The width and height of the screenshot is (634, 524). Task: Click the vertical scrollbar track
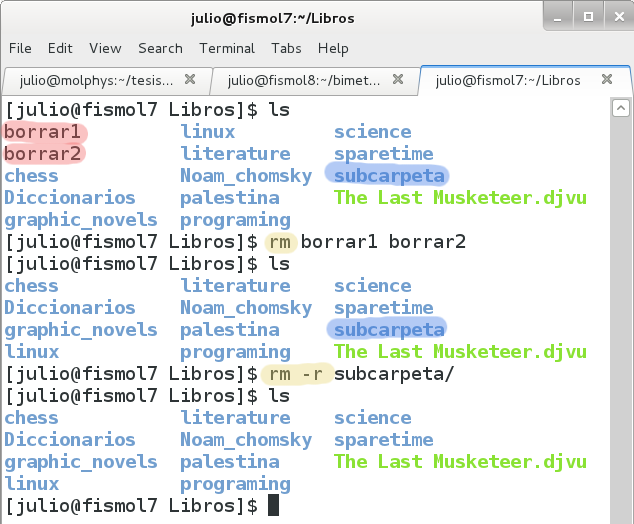point(622,300)
